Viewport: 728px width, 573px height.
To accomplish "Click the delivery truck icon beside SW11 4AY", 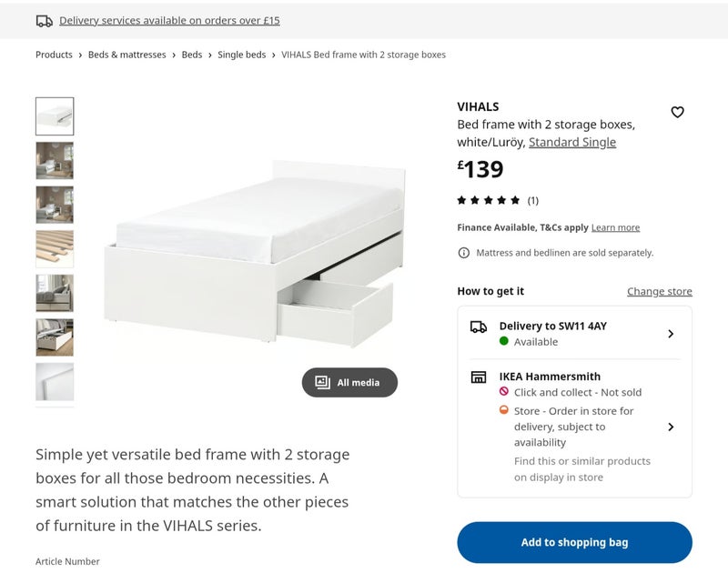I will tap(478, 327).
